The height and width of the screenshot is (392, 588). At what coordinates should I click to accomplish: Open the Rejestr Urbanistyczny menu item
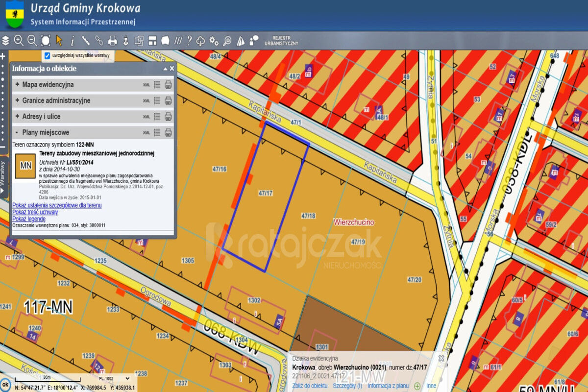pyautogui.click(x=281, y=40)
